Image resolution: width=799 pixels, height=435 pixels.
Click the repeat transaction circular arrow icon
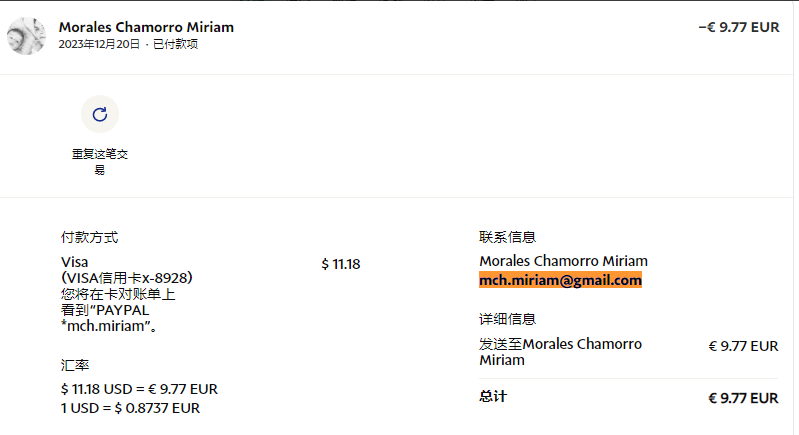click(x=99, y=114)
